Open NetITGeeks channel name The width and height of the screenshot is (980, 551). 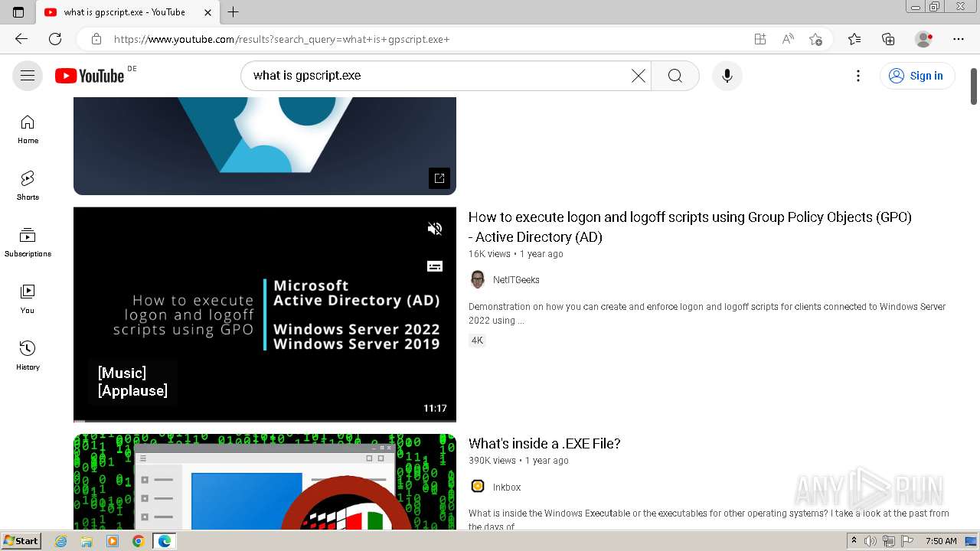click(x=516, y=280)
